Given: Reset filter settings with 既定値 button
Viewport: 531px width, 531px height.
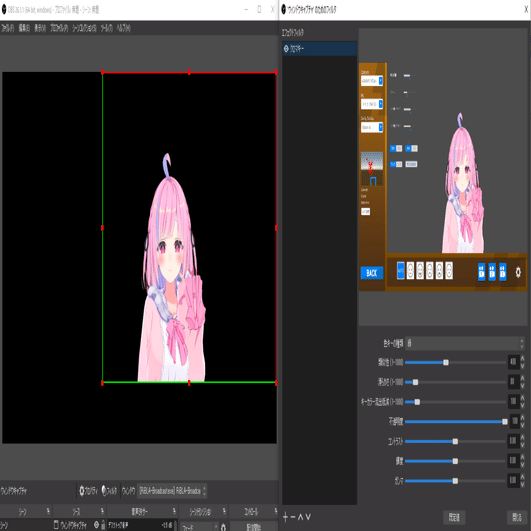Looking at the screenshot, I should click(454, 517).
